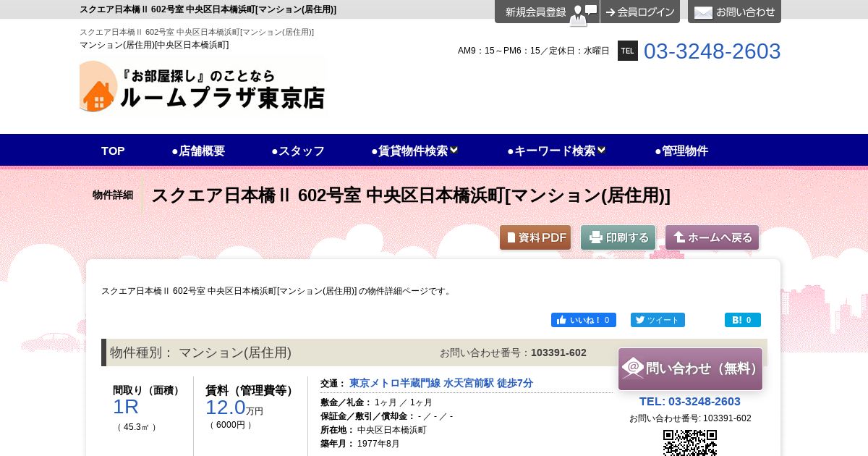Expand 賃貸物件検索 dropdown menu
This screenshot has height=456, width=868.
(415, 151)
